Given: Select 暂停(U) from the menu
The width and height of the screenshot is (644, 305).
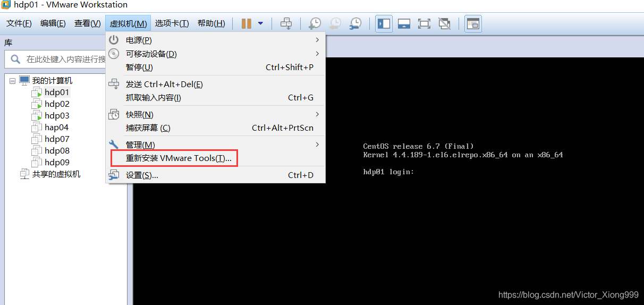Looking at the screenshot, I should (x=215, y=67).
